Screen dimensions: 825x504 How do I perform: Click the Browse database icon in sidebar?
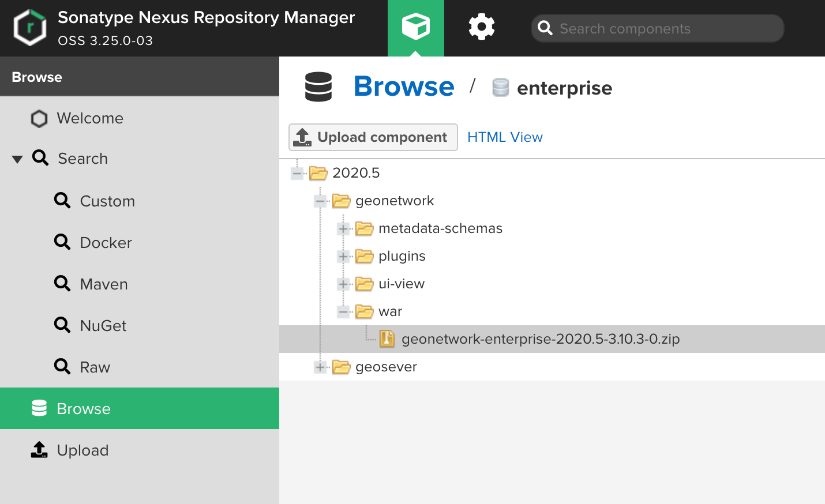coord(39,408)
